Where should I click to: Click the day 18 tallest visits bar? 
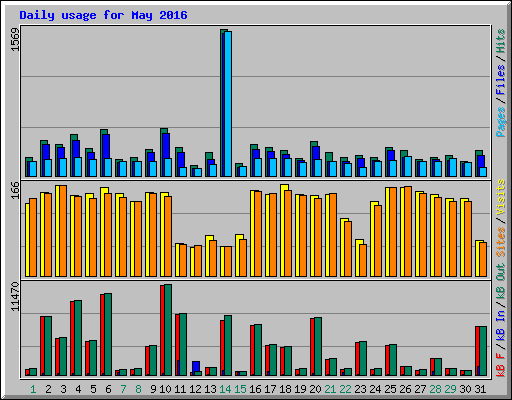tap(283, 230)
